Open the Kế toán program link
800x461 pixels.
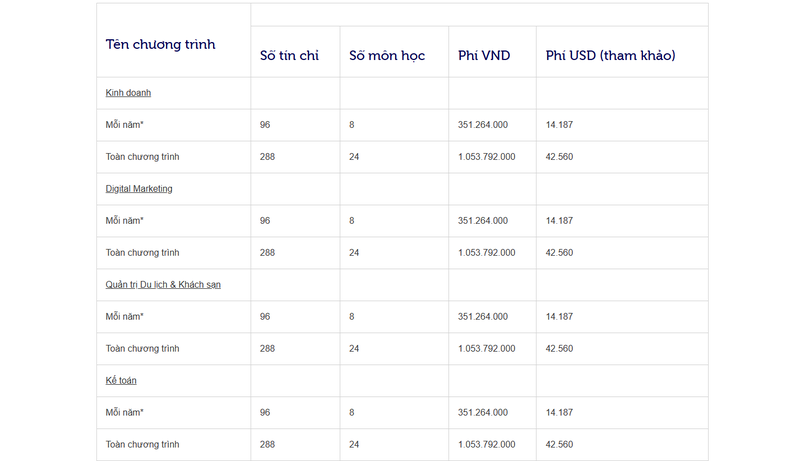click(x=122, y=381)
